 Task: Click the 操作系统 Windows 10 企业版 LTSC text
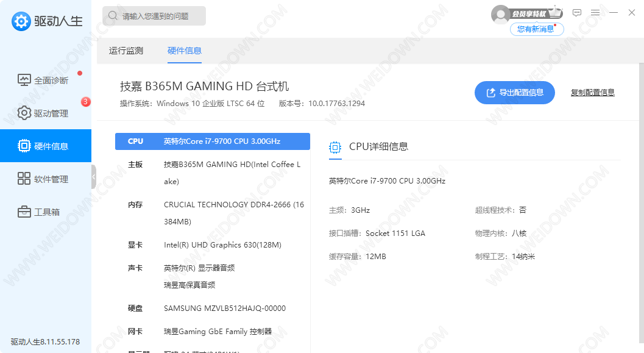tap(192, 104)
